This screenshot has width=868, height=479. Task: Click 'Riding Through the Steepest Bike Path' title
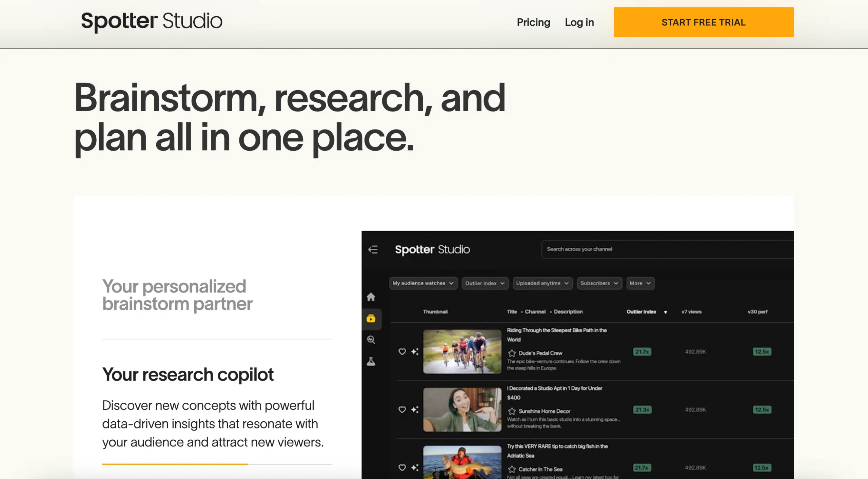(557, 335)
